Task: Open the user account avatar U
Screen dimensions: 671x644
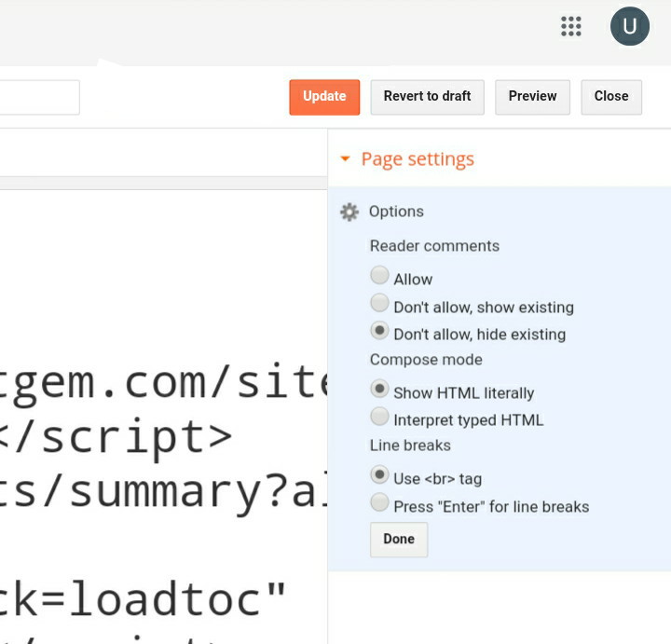Action: [x=629, y=26]
